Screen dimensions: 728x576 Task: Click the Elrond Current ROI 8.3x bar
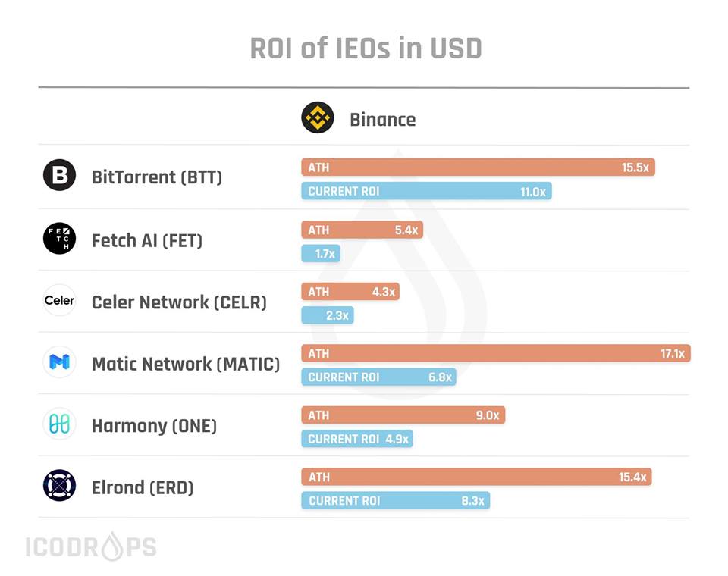point(395,500)
